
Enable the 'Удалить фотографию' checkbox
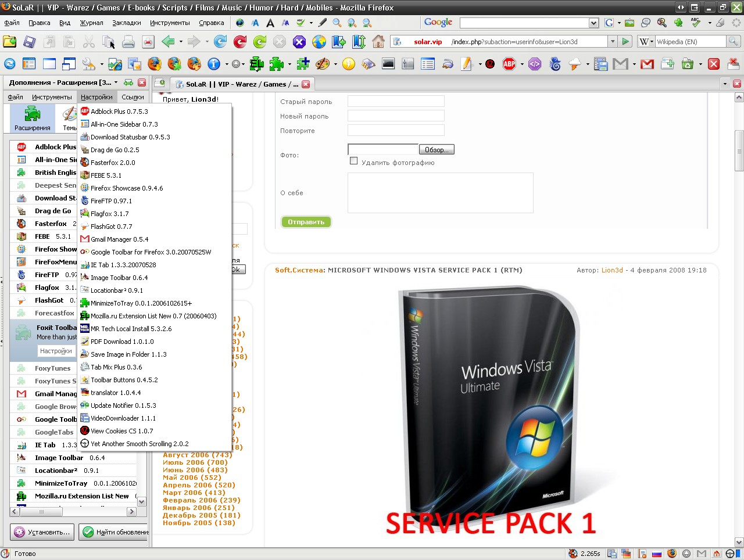tap(353, 161)
